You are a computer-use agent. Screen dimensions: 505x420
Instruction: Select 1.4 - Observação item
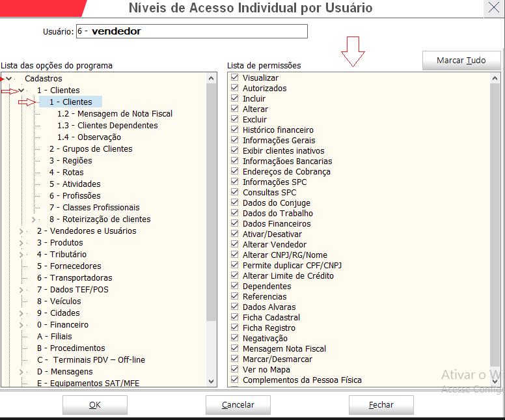click(89, 137)
